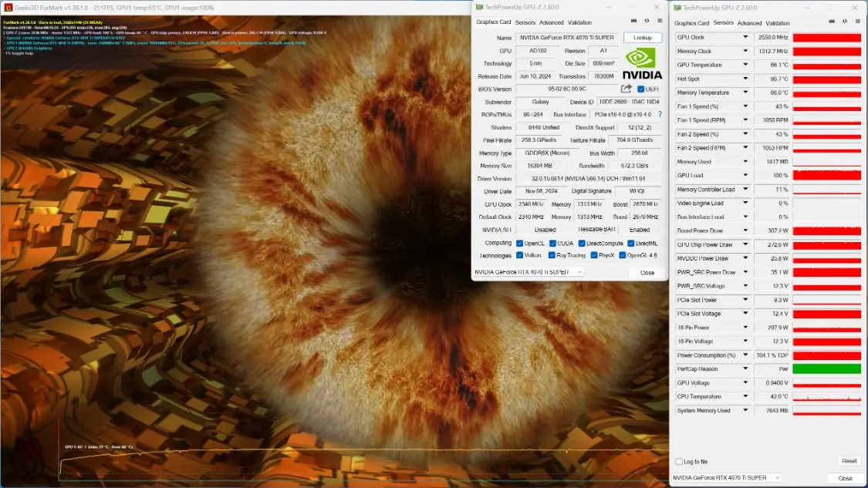This screenshot has width=868, height=488.
Task: Click the GPU-Z icon in Sensors window title bar
Action: tap(677, 8)
